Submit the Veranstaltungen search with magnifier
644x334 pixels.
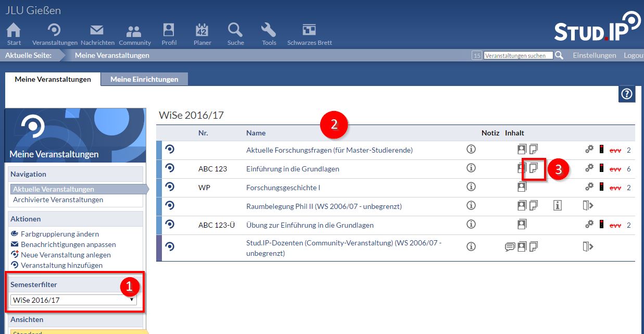[x=559, y=55]
